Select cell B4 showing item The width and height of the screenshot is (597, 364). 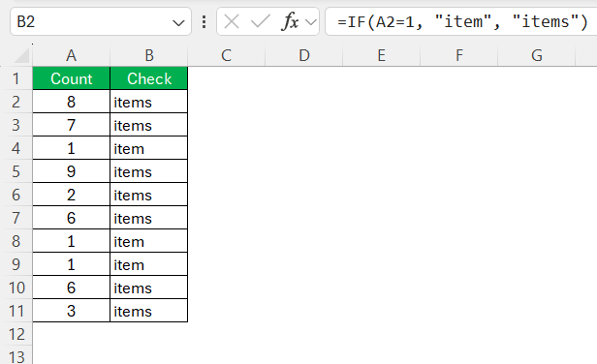(149, 148)
